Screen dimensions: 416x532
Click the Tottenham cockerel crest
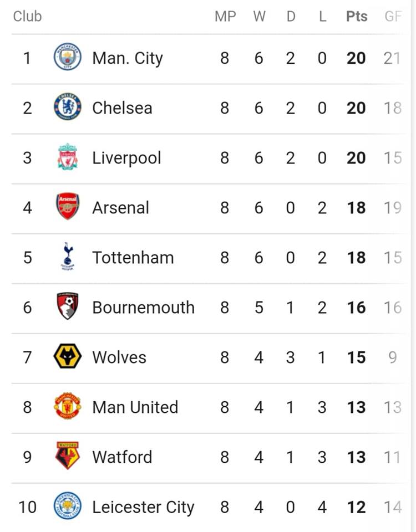click(68, 256)
